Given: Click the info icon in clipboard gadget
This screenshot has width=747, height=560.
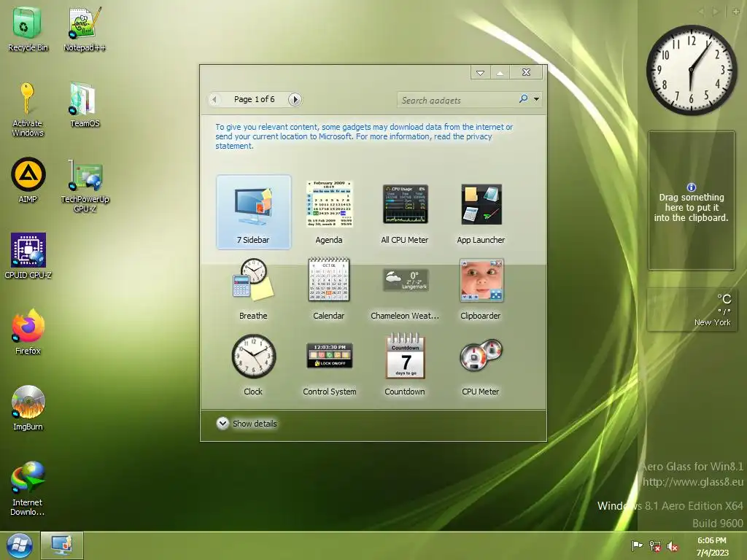Looking at the screenshot, I should tap(692, 187).
